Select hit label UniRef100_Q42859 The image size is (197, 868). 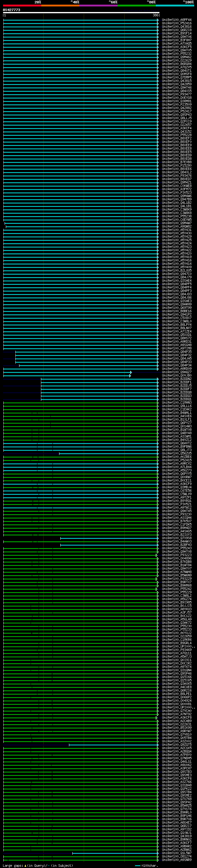click(x=177, y=84)
